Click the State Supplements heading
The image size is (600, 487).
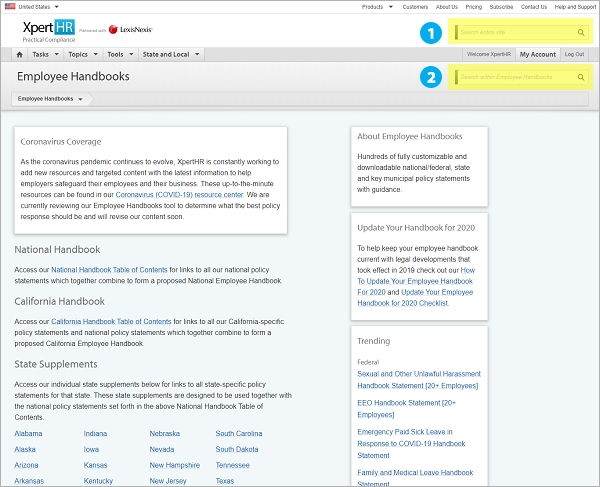tap(56, 365)
